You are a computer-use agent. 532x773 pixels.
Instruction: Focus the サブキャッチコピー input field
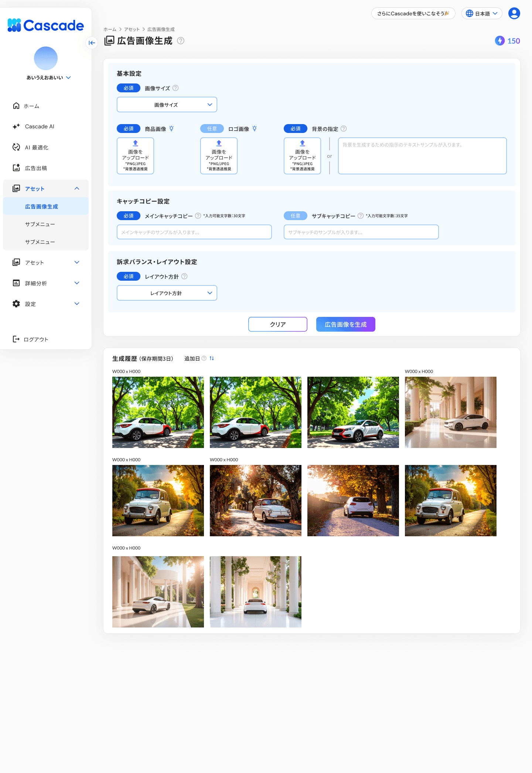coord(361,232)
